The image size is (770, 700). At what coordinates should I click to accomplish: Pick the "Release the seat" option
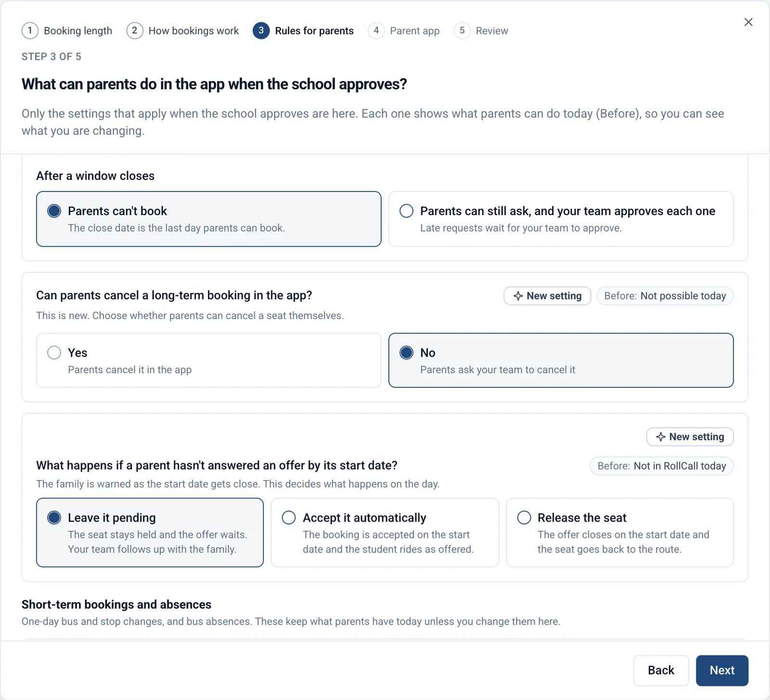[x=620, y=533]
